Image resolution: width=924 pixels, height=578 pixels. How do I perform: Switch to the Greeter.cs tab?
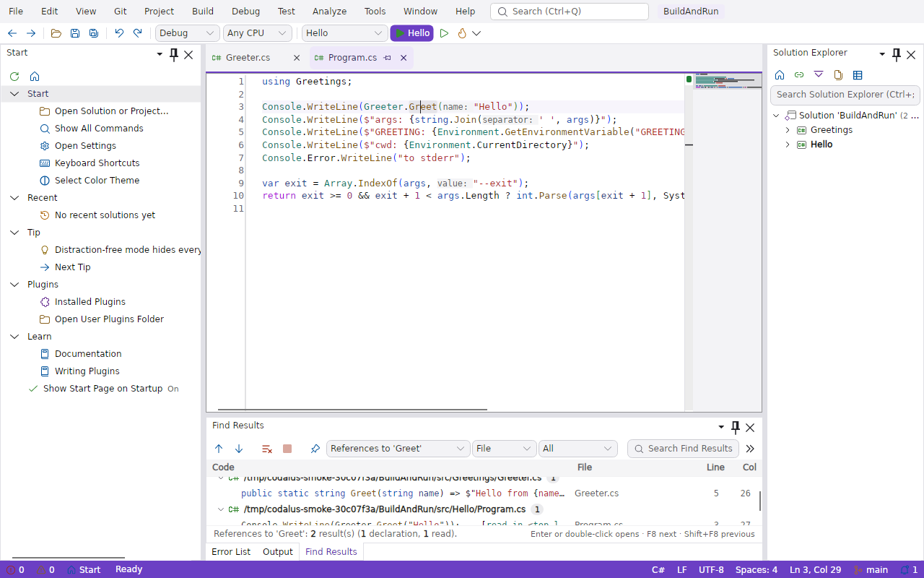248,58
